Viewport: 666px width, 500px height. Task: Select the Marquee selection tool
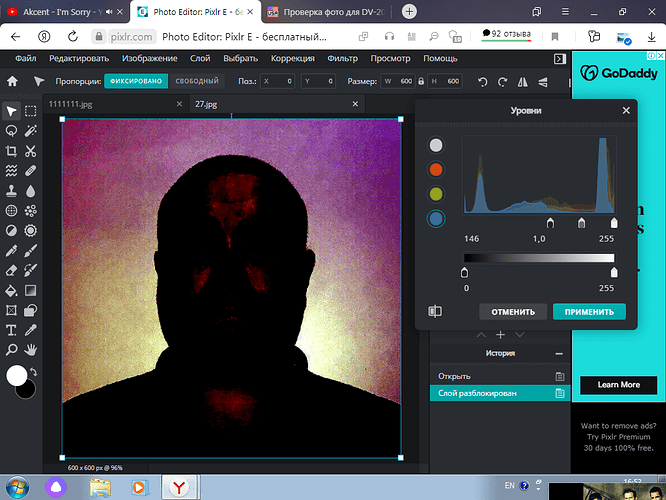(x=30, y=111)
